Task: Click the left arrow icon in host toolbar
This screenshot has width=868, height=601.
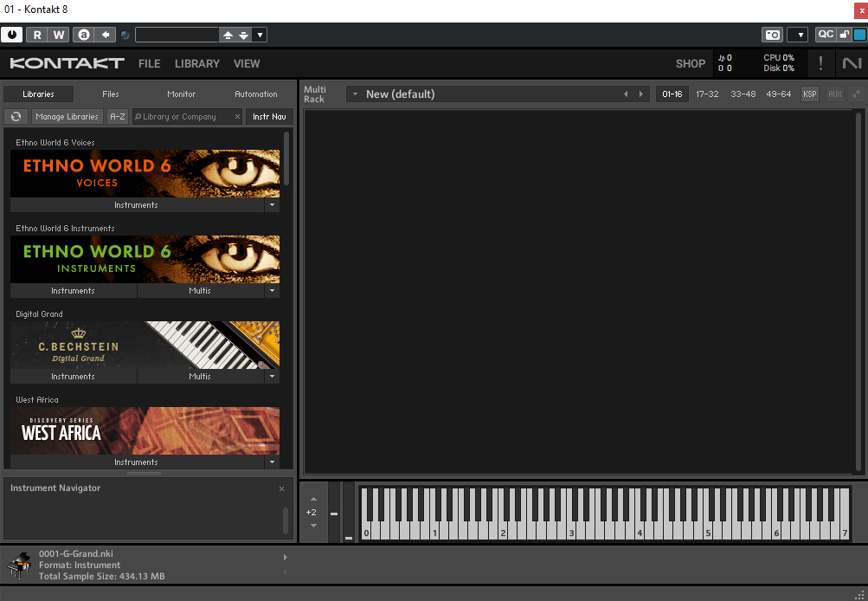Action: 106,35
